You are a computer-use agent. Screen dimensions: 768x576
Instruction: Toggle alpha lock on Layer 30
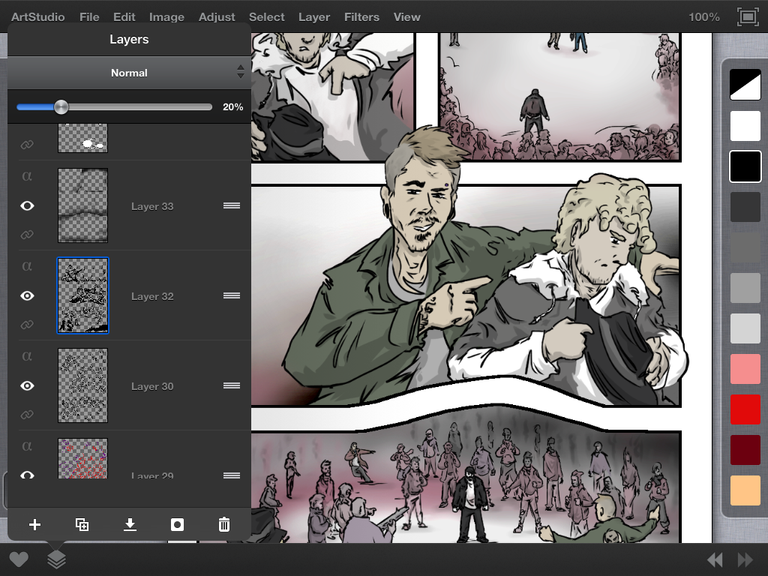[27, 357]
